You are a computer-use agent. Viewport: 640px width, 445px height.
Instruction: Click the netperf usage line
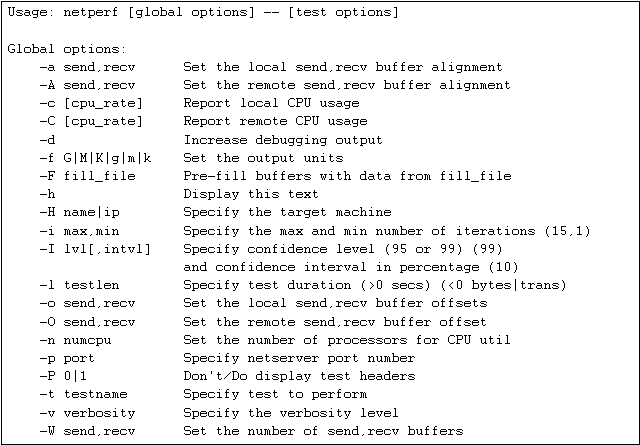pos(203,12)
